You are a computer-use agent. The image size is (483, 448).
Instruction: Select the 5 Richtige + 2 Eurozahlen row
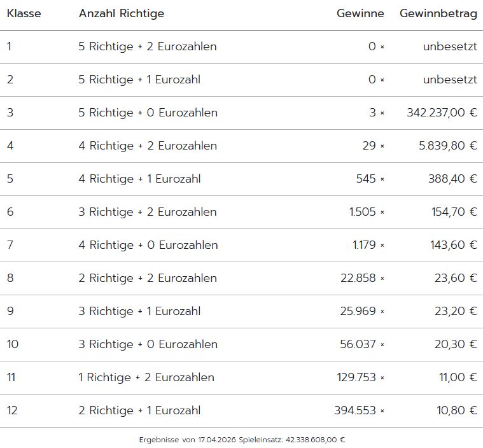[148, 46]
